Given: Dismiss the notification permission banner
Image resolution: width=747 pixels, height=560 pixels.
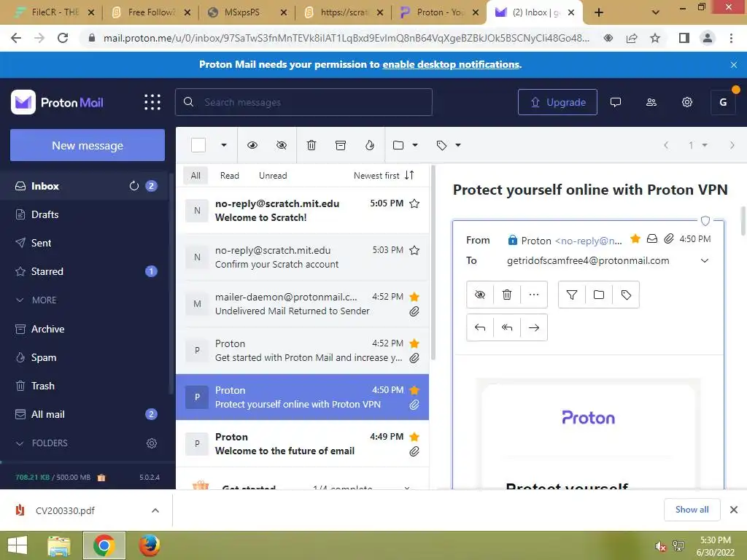Looking at the screenshot, I should point(734,65).
